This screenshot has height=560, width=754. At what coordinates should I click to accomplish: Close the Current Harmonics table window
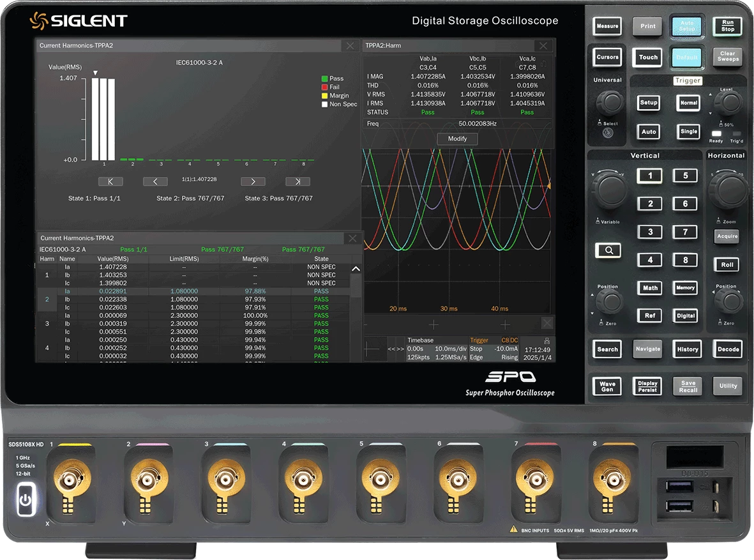[352, 238]
